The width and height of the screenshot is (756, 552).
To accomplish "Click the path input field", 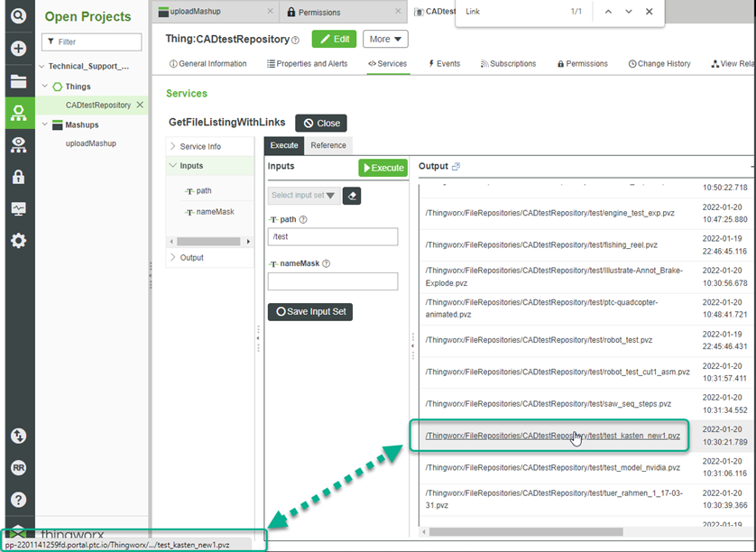I will 333,236.
